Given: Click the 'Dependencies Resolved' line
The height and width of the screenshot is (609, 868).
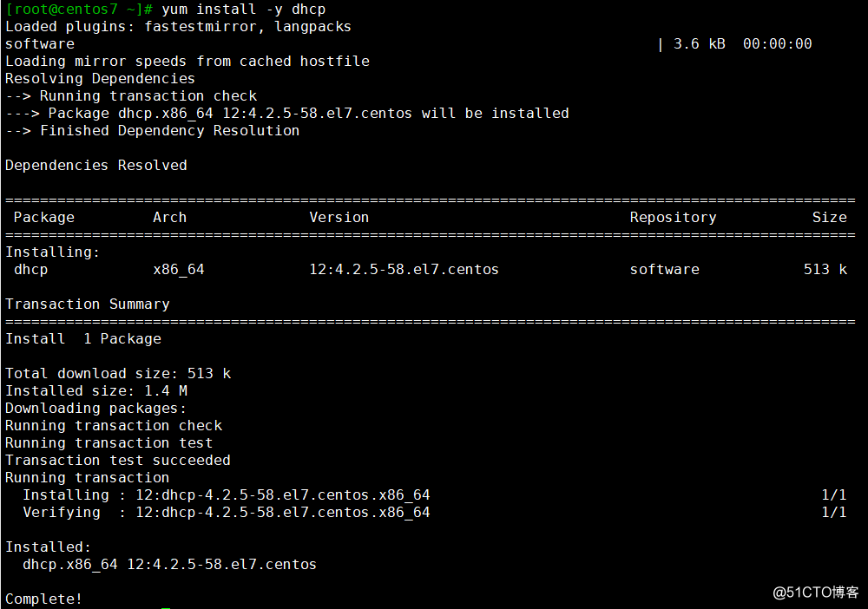Looking at the screenshot, I should click(96, 165).
